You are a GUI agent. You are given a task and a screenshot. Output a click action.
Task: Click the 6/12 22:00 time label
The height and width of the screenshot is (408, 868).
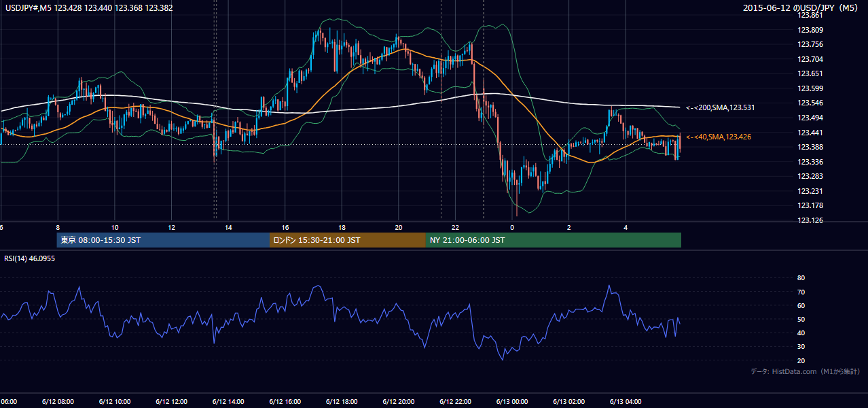[455, 401]
